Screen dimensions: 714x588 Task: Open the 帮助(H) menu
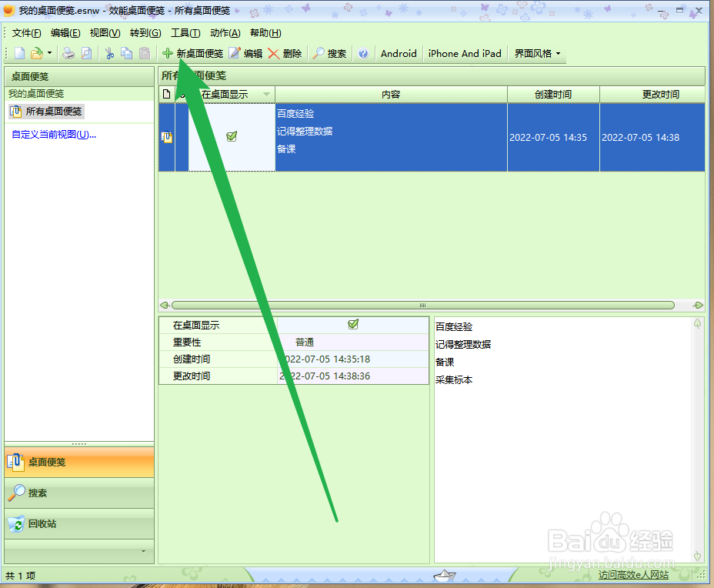pyautogui.click(x=265, y=33)
